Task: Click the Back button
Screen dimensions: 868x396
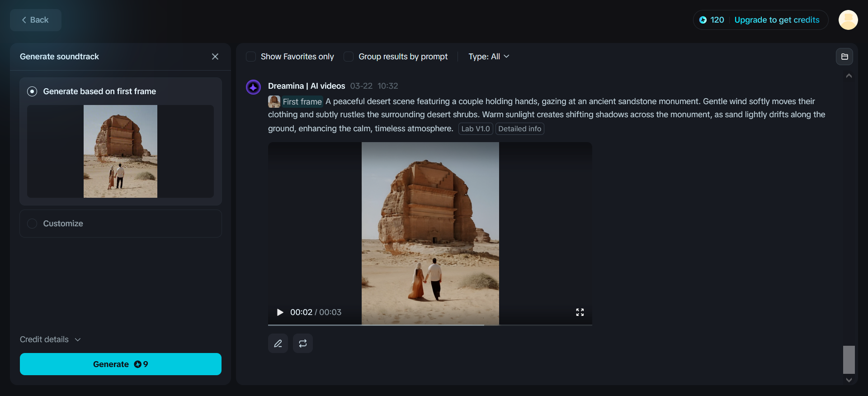Action: [36, 20]
